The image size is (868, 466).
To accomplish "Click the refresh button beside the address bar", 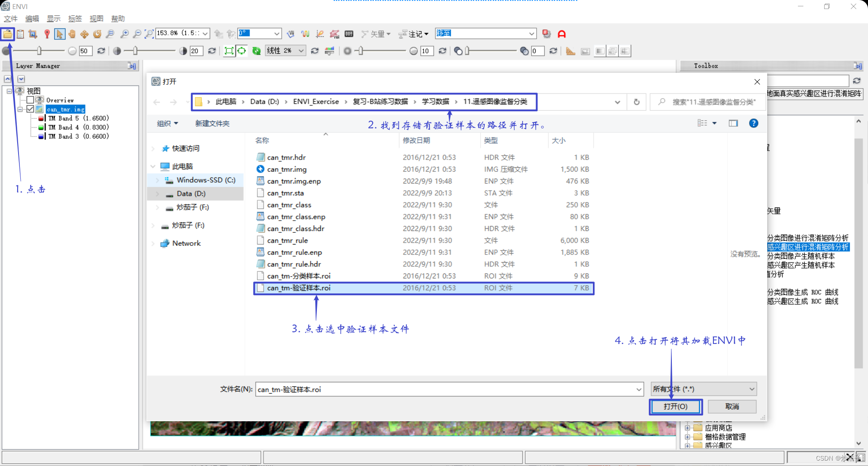I will point(637,102).
